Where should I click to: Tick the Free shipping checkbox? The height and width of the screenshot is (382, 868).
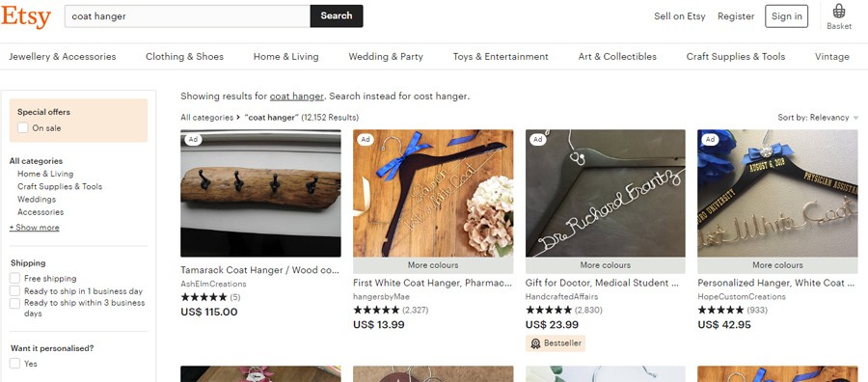[14, 279]
